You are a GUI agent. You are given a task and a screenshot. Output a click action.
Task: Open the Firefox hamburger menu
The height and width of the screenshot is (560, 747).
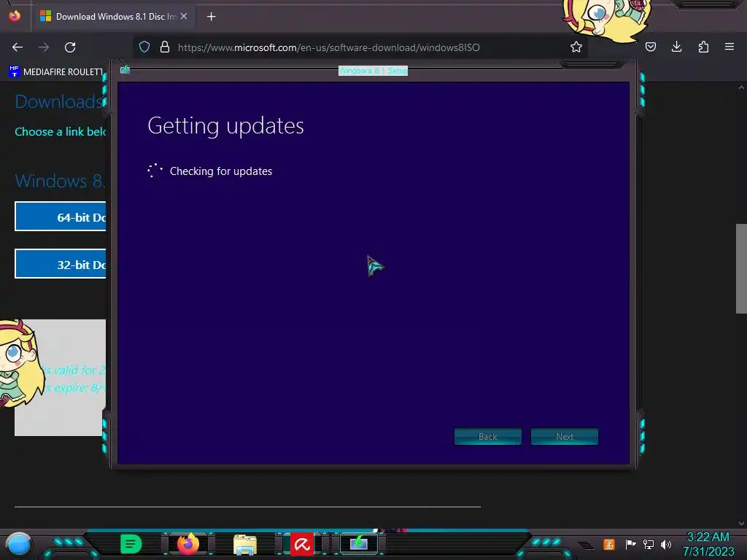click(x=729, y=47)
